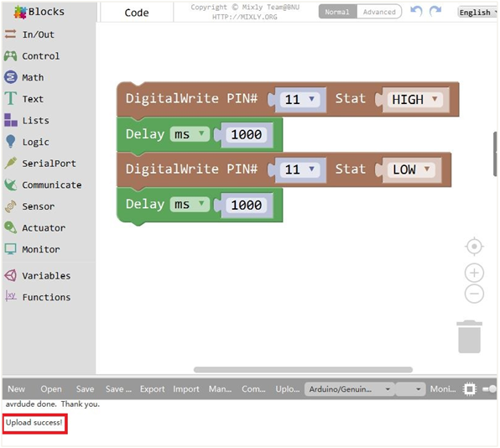Screen dimensions: 500x448
Task: Click the undo arrow icon
Action: (x=416, y=11)
